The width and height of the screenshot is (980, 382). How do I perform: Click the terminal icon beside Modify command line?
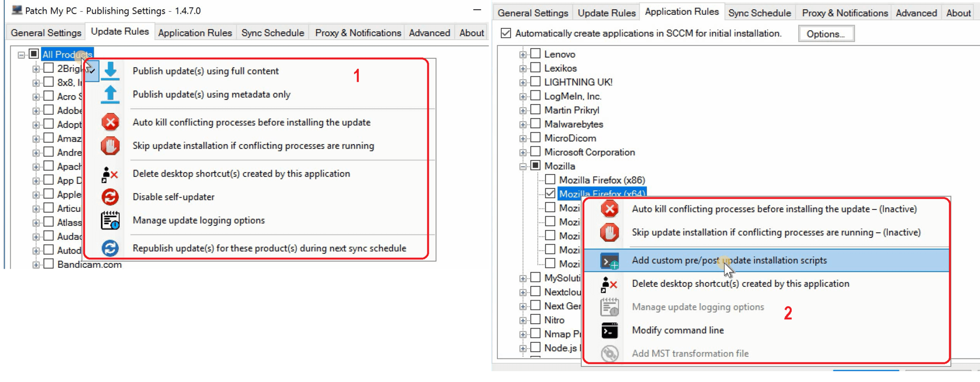pyautogui.click(x=610, y=331)
